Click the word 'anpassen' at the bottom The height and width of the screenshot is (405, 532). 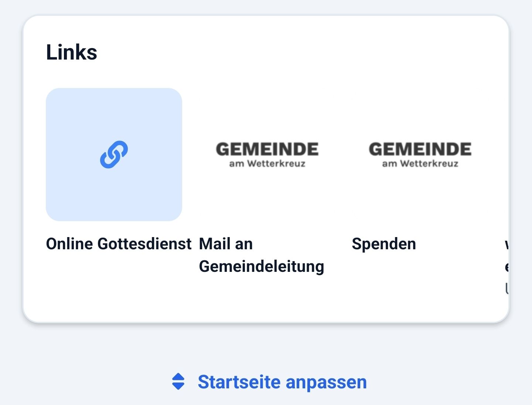pos(326,382)
